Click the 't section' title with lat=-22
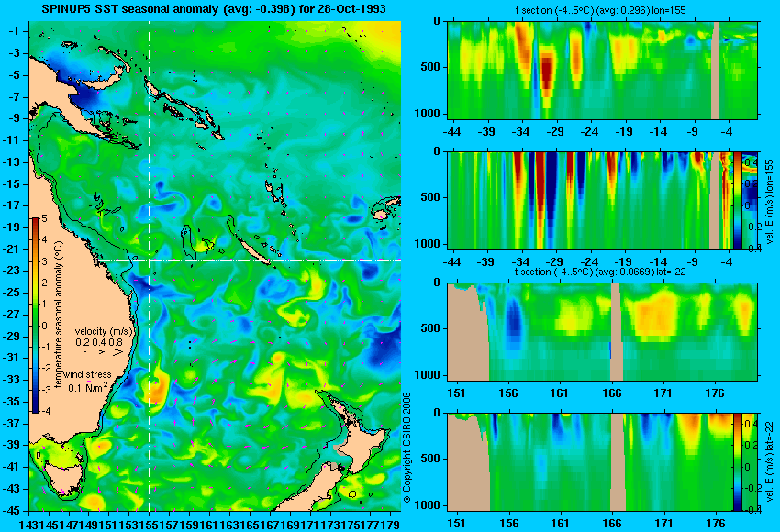Image resolution: width=780 pixels, height=532 pixels. click(x=600, y=272)
